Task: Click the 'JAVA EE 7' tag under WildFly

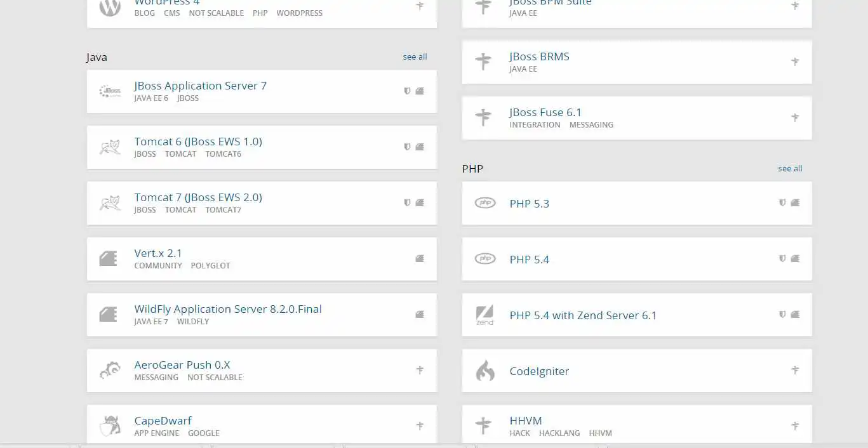Action: pos(151,322)
